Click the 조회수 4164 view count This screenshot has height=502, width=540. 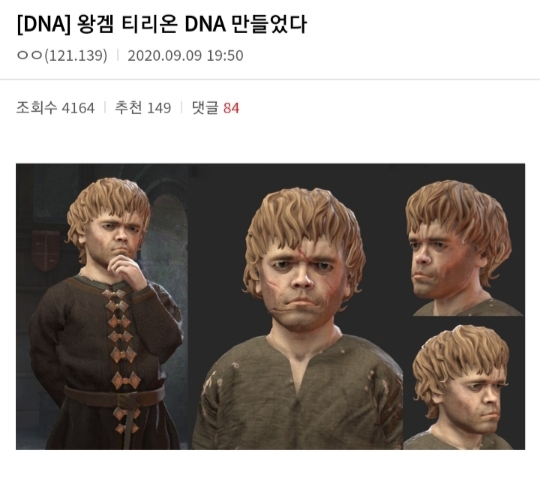[x=55, y=108]
